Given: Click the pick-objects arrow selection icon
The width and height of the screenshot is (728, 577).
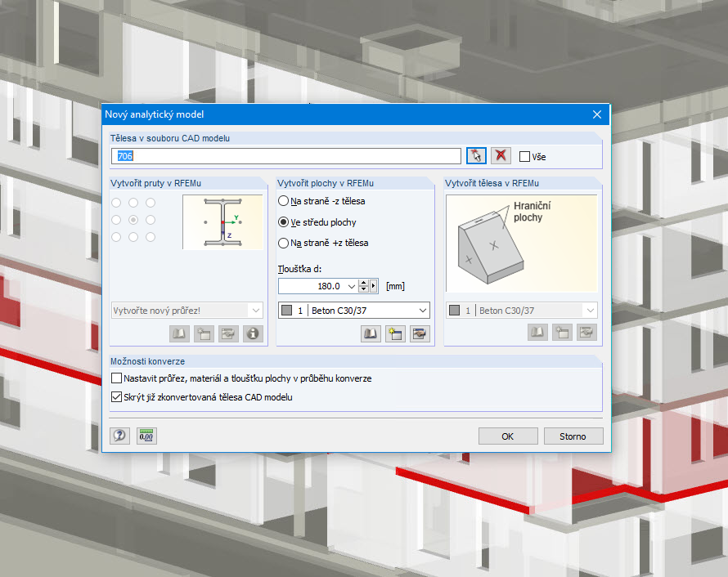Looking at the screenshot, I should pyautogui.click(x=475, y=155).
